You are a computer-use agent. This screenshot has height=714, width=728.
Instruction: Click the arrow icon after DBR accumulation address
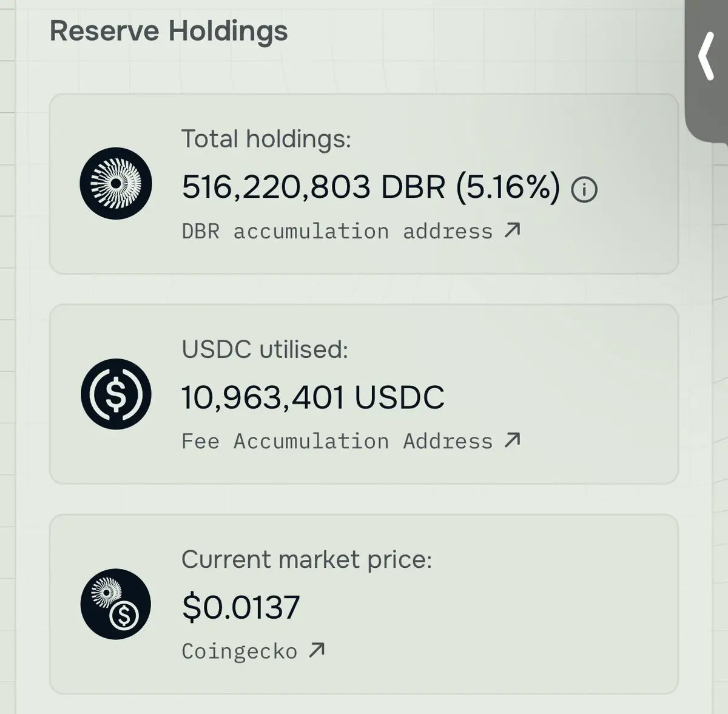513,231
